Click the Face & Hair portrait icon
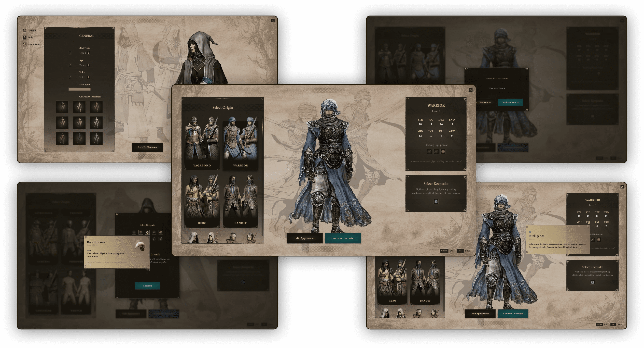644x348 pixels. (x=24, y=45)
